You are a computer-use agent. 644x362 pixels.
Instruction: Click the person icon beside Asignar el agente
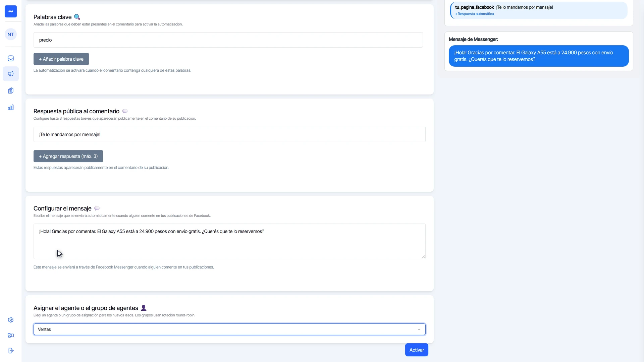(144, 308)
